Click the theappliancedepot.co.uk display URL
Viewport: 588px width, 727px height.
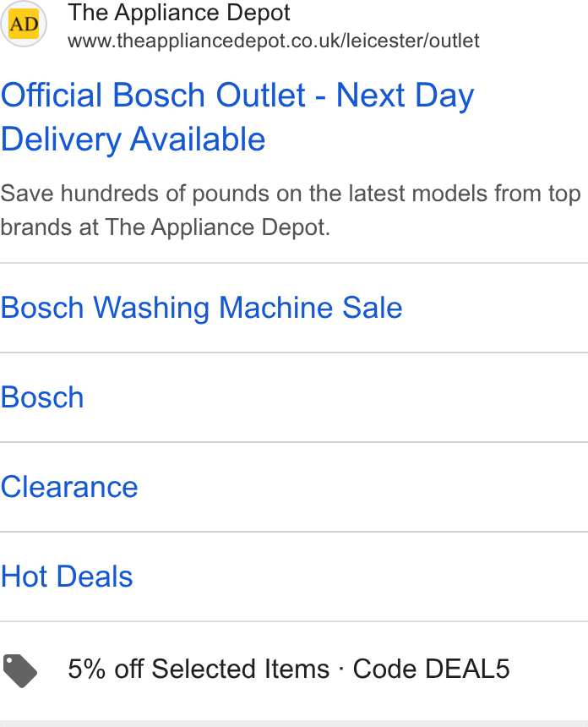pos(274,41)
